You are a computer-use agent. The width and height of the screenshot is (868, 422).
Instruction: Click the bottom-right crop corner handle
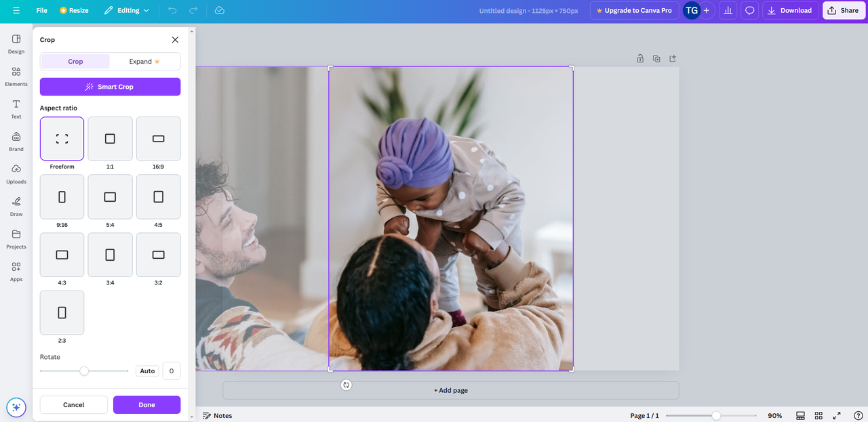point(572,369)
